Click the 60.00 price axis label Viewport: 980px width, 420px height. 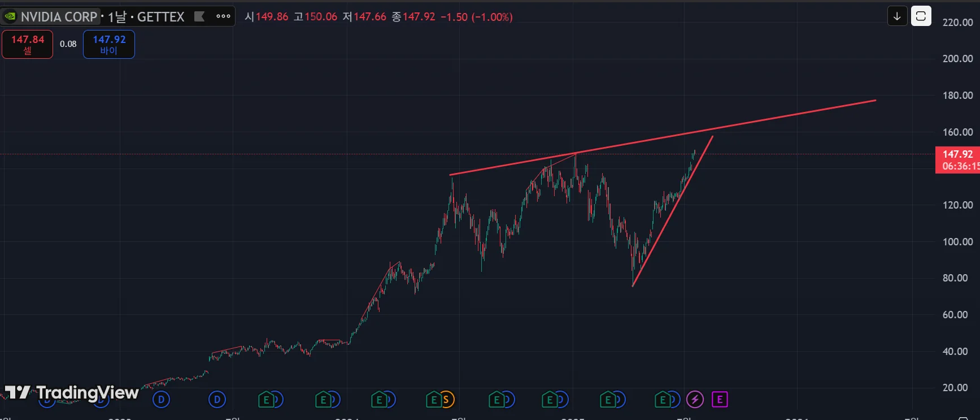(955, 315)
